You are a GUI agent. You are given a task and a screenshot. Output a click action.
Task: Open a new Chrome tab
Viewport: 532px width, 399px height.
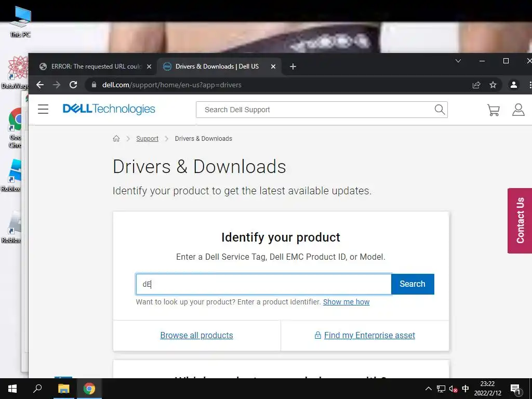point(293,66)
